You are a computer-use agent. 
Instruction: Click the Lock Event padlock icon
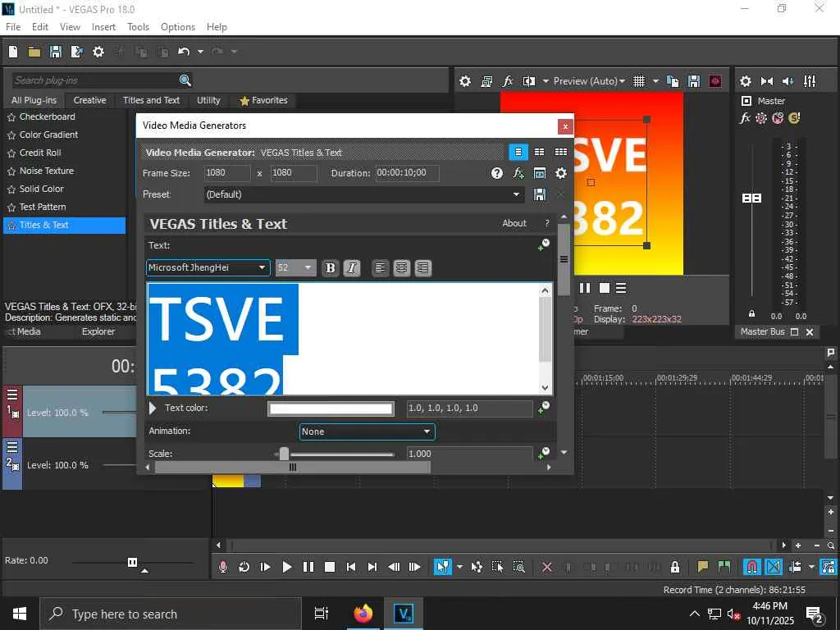[x=675, y=567]
